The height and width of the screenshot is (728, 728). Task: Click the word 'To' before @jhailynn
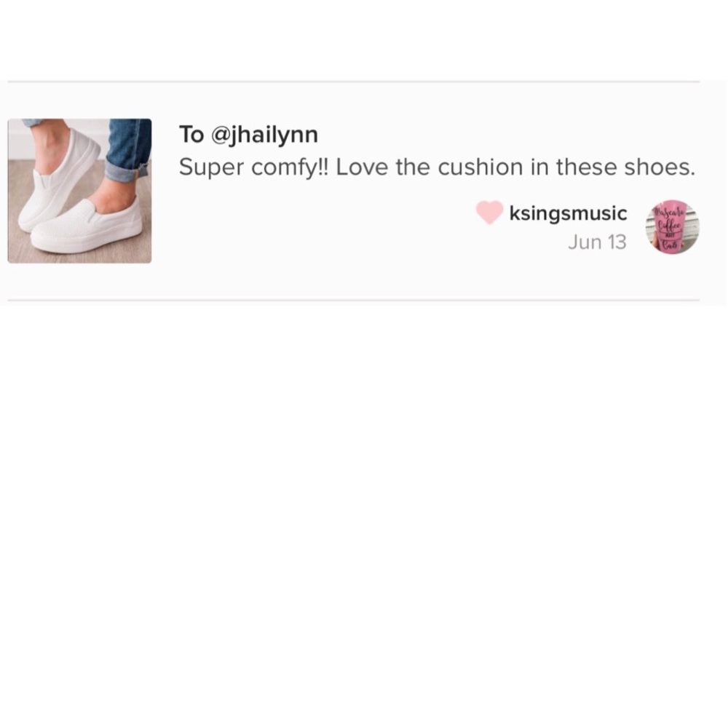point(191,135)
